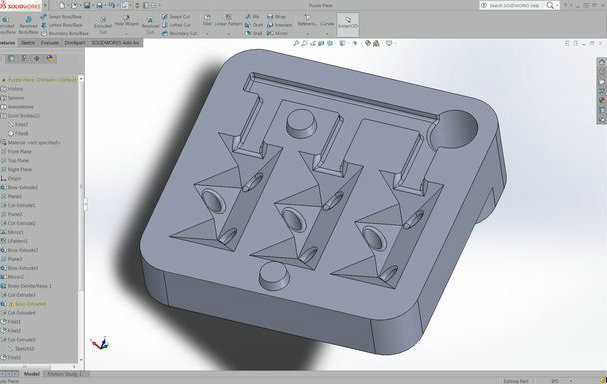This screenshot has width=607, height=384.
Task: Expand the Solid Bodies(2) folder
Action: click(21, 116)
